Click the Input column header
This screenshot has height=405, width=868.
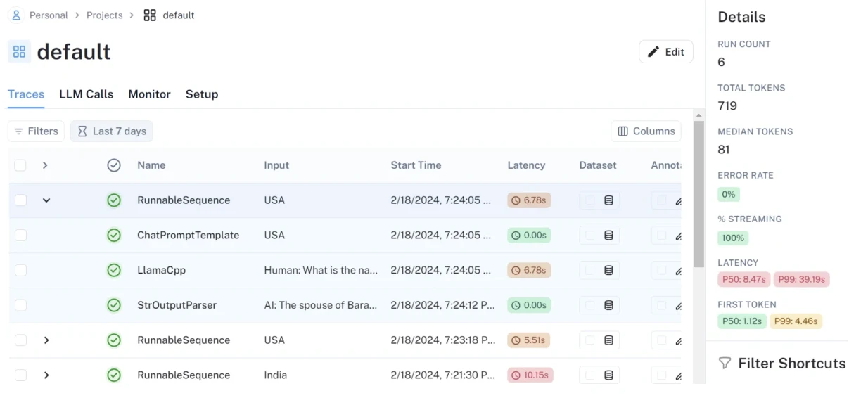point(276,165)
